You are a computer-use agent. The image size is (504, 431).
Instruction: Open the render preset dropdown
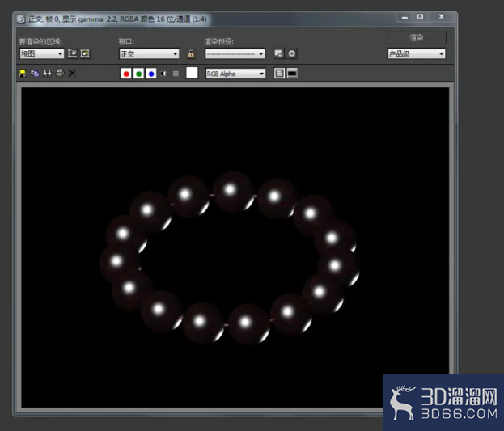point(235,53)
